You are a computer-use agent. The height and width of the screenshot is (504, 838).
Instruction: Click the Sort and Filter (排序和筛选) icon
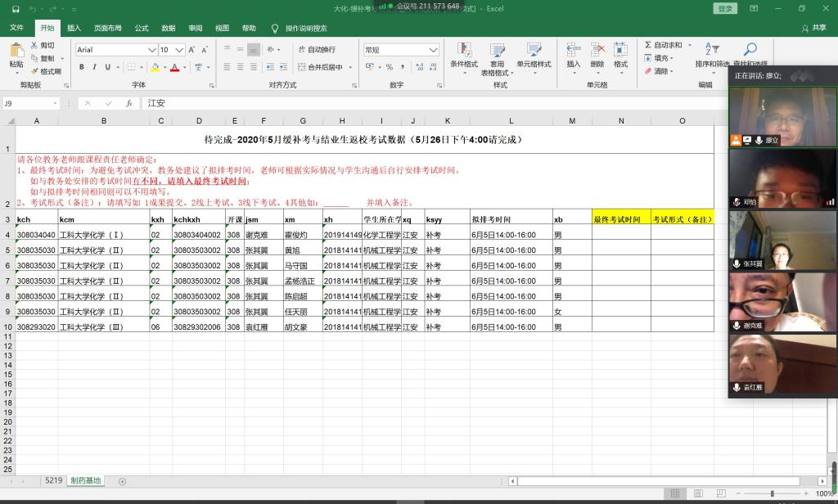(712, 50)
